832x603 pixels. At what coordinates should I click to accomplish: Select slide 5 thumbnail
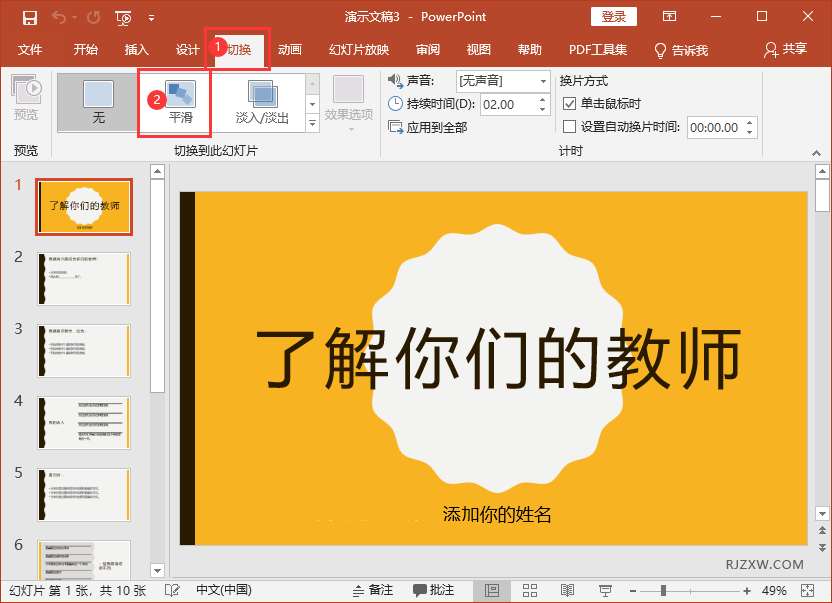tap(84, 495)
